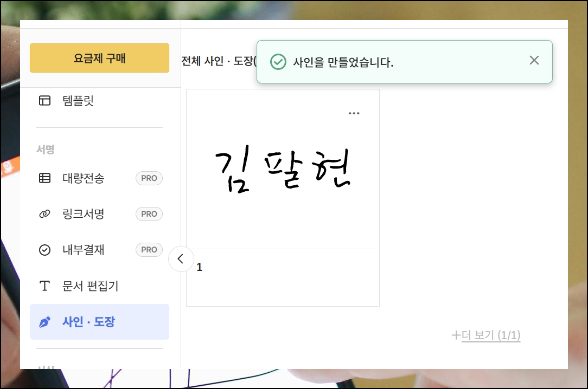Open 링크서명 in the sidebar
The width and height of the screenshot is (588, 389).
tap(99, 214)
